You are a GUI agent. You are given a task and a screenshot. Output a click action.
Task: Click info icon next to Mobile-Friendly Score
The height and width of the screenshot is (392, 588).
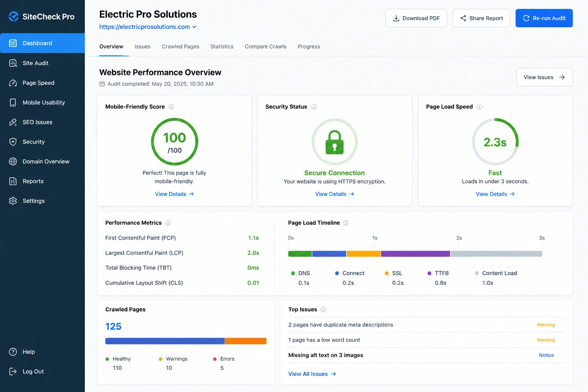(x=171, y=107)
